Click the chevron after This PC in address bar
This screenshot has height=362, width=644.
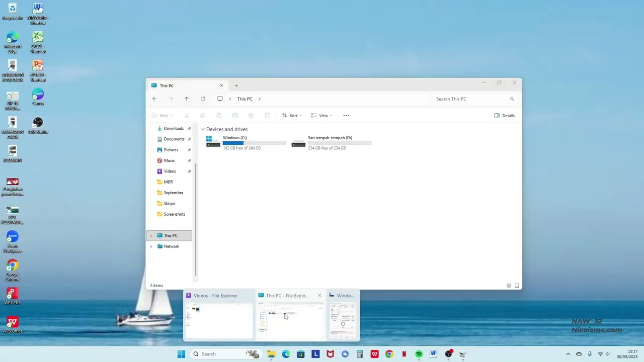pyautogui.click(x=260, y=99)
